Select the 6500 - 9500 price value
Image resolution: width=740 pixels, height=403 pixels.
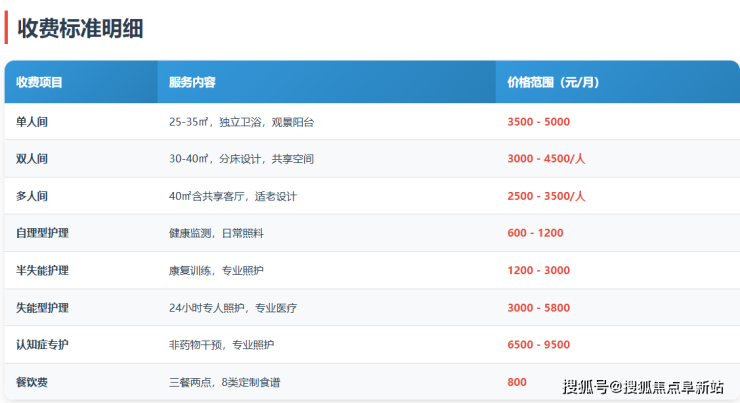coord(538,345)
